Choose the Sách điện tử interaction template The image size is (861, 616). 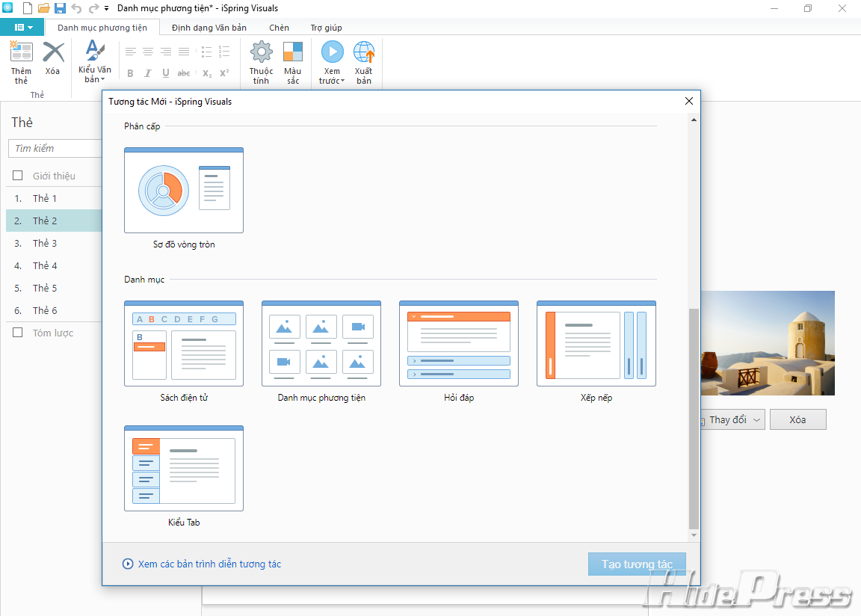pos(184,344)
